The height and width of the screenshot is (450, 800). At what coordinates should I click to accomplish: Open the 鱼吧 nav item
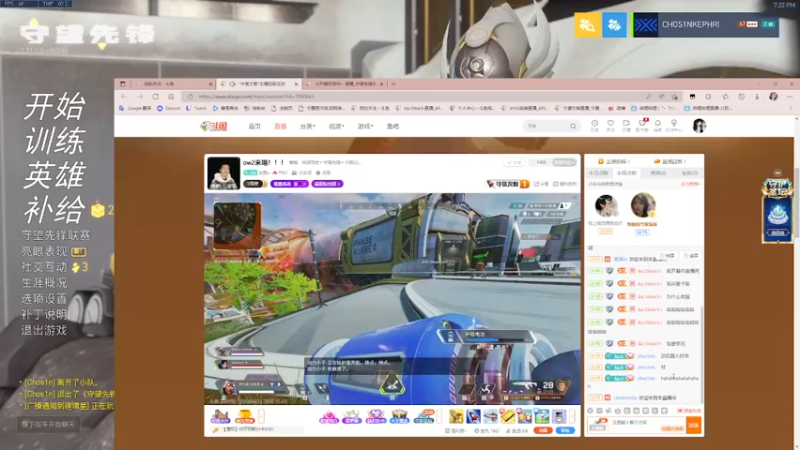tap(392, 126)
